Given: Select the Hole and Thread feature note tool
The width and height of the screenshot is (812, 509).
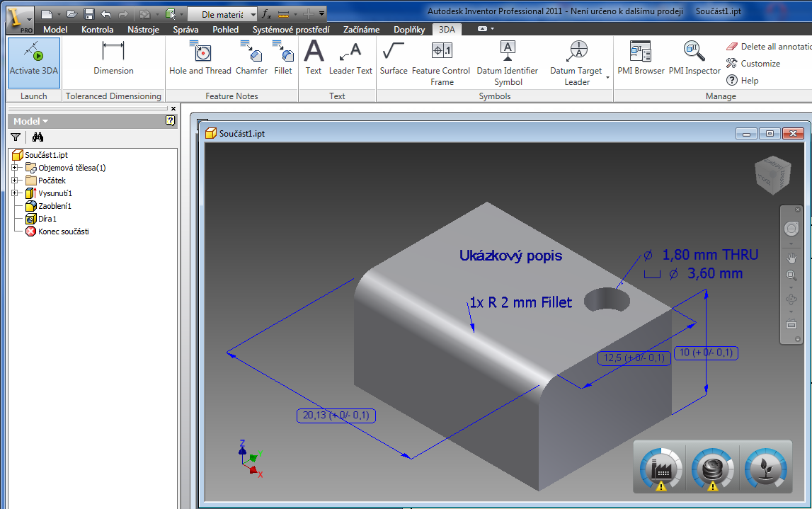Looking at the screenshot, I should point(200,59).
